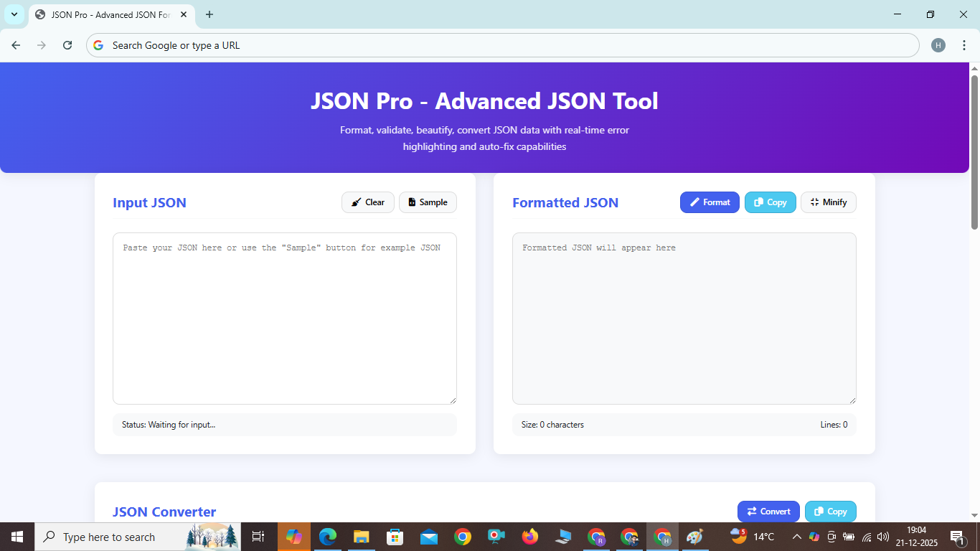Expand hidden system tray icons
Screen dimensions: 980x551
coord(796,537)
